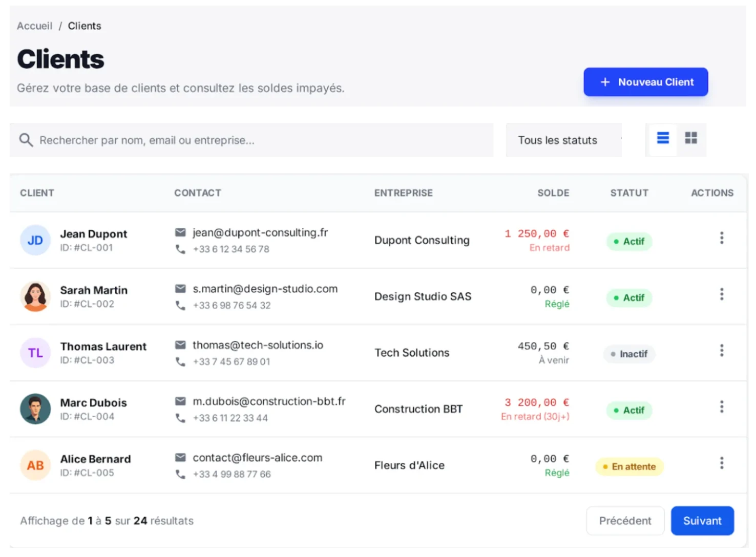
Task: Focus the client search input field
Action: pyautogui.click(x=256, y=141)
